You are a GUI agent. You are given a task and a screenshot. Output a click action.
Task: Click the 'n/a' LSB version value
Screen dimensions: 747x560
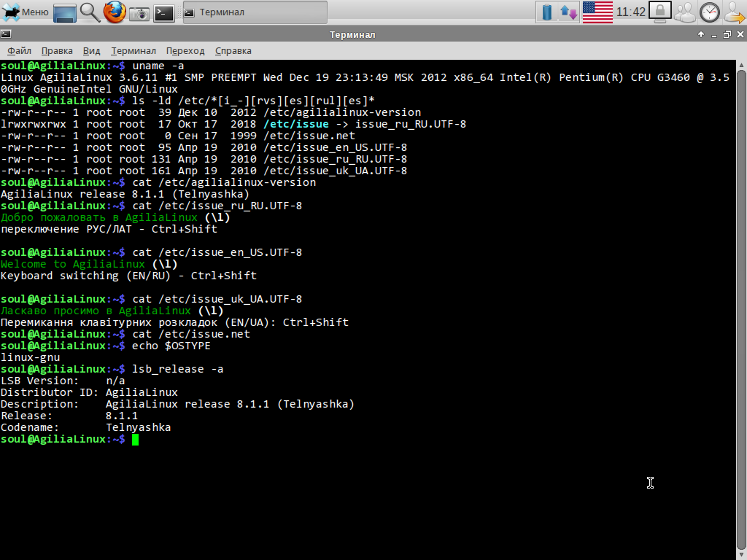115,381
